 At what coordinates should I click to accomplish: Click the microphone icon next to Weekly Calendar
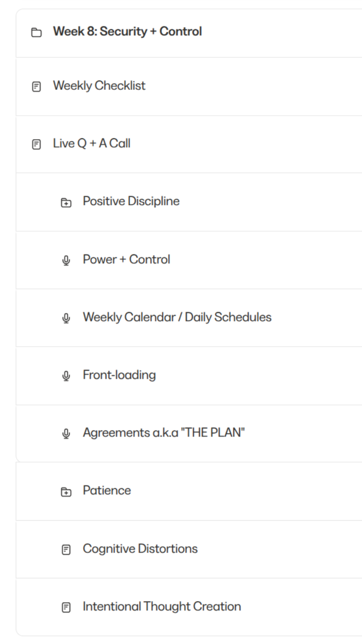[66, 318]
